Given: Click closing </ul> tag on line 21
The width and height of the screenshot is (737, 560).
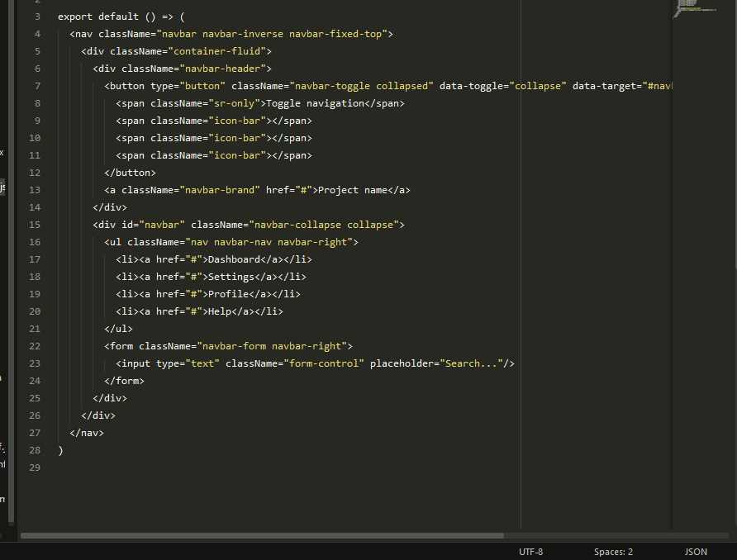Looking at the screenshot, I should 118,329.
